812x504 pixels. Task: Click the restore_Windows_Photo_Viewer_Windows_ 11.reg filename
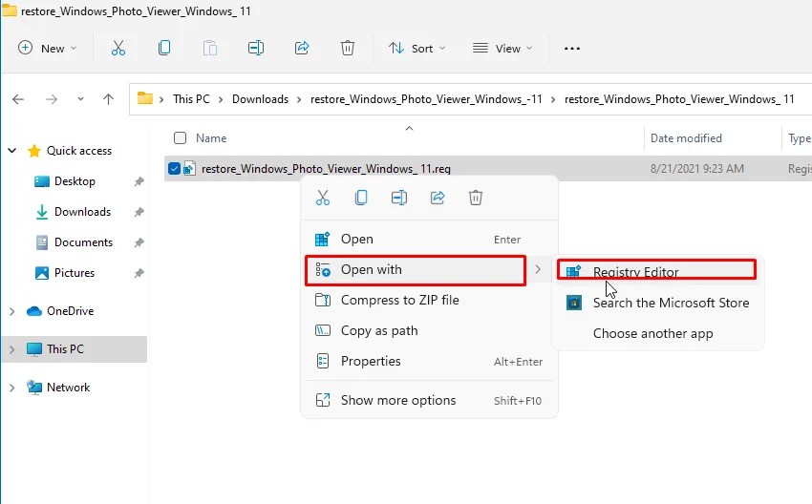[326, 169]
